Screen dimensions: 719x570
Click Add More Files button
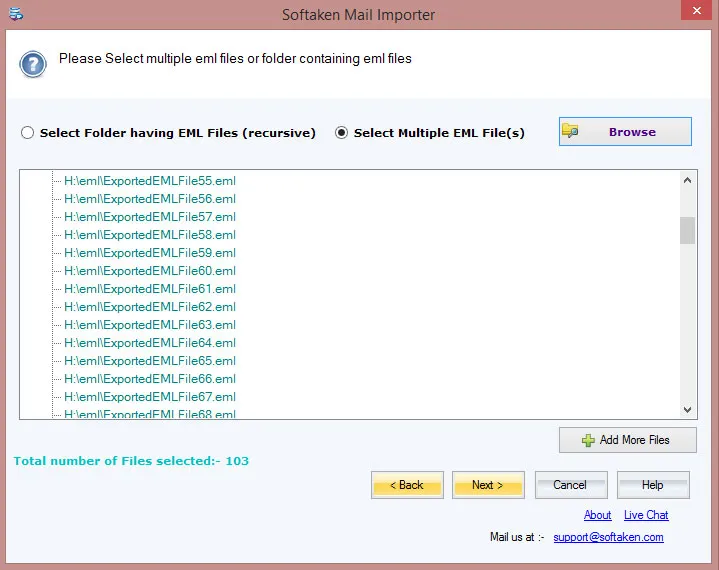(627, 440)
